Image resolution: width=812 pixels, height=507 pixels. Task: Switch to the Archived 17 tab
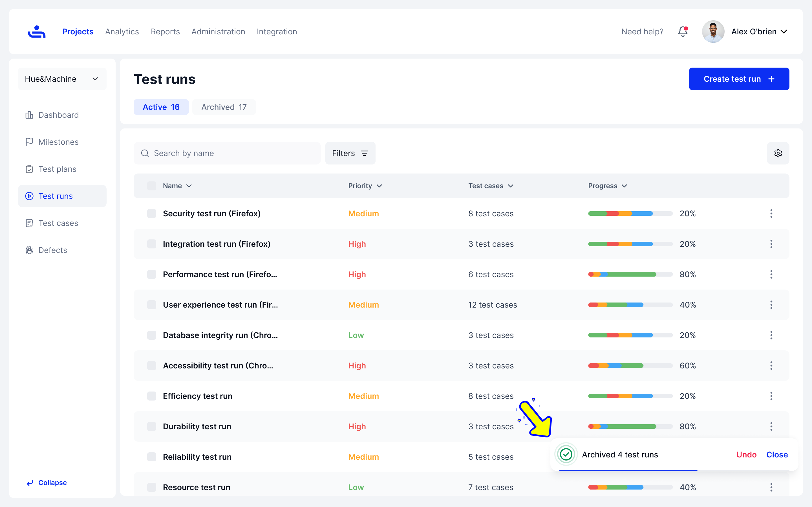click(224, 107)
